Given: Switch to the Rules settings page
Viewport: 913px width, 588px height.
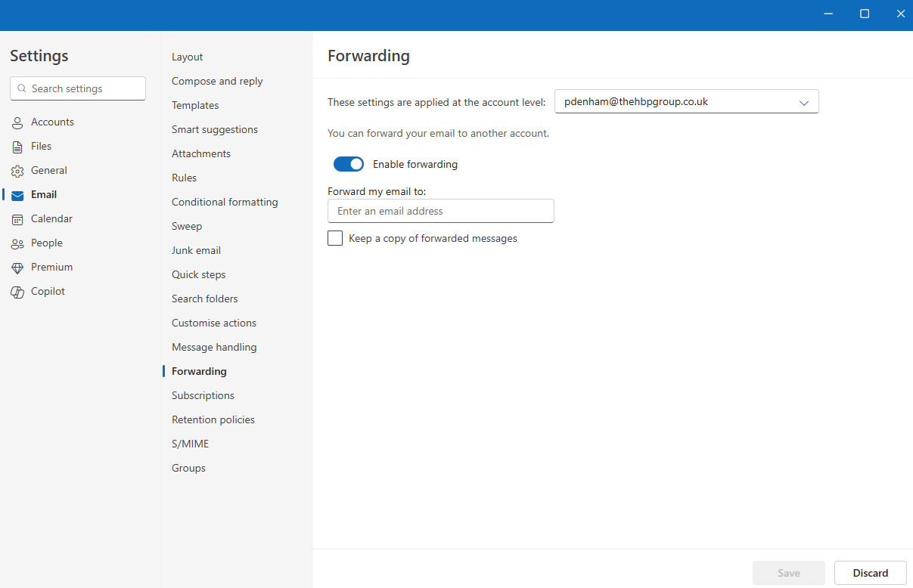Looking at the screenshot, I should point(184,178).
